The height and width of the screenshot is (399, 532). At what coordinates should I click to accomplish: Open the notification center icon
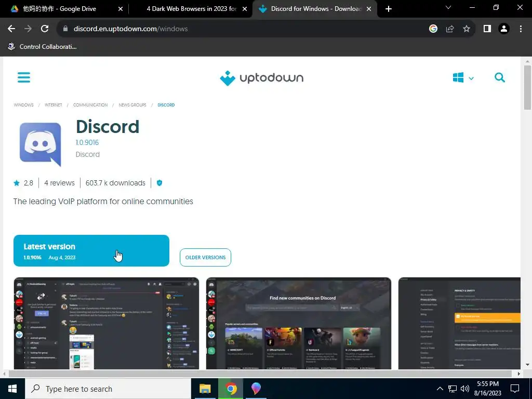[515, 389]
